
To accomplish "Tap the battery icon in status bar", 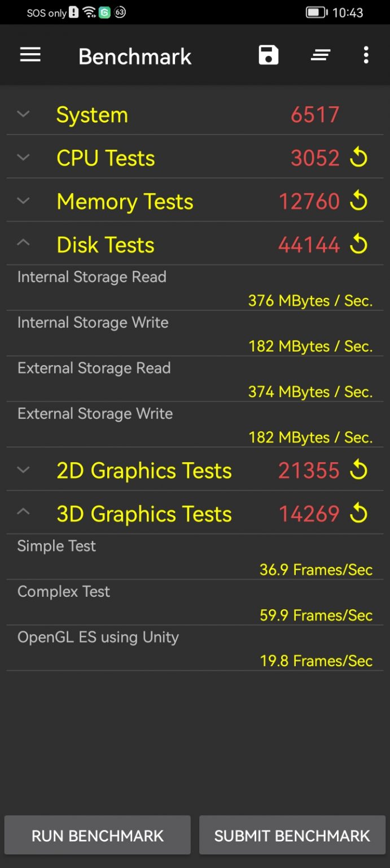I will 316,12.
